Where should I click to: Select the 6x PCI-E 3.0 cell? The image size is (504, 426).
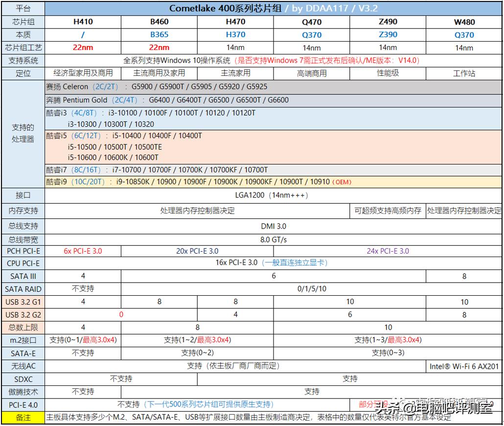tap(83, 251)
